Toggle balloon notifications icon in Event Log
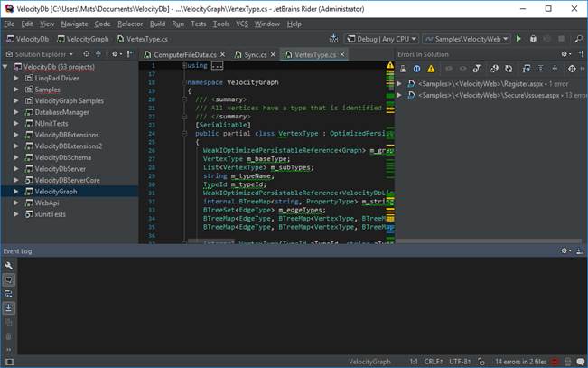 click(x=9, y=279)
